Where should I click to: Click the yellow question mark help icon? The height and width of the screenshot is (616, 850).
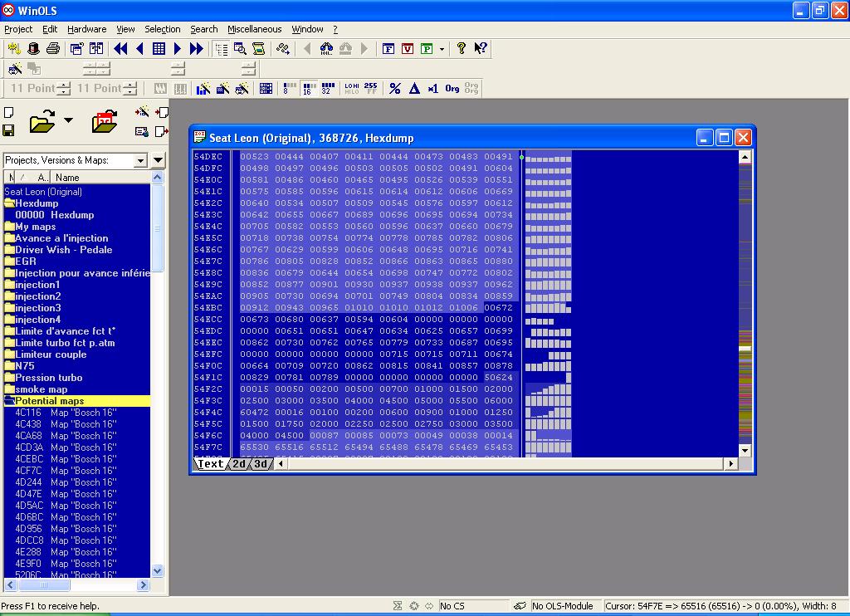coord(462,49)
